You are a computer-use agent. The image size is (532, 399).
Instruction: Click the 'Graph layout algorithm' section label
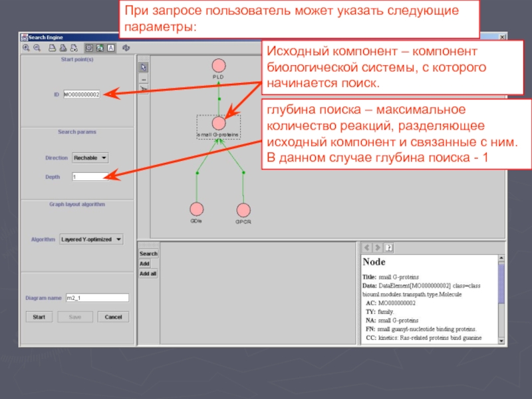coord(77,204)
